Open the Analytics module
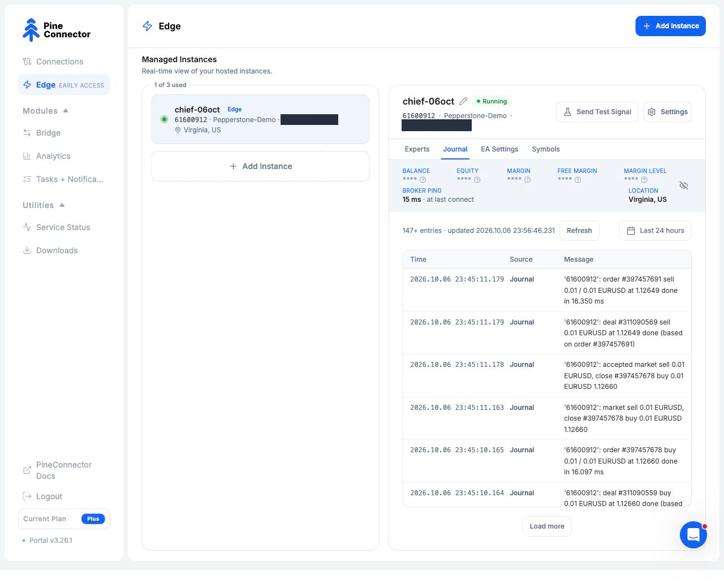The height and width of the screenshot is (588, 724). pyautogui.click(x=64, y=156)
